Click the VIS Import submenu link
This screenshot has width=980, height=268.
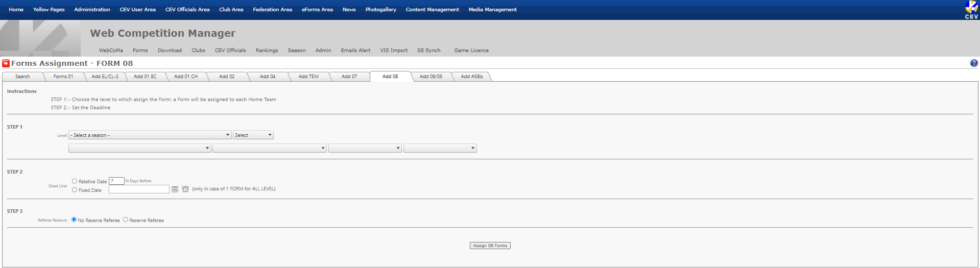point(394,51)
